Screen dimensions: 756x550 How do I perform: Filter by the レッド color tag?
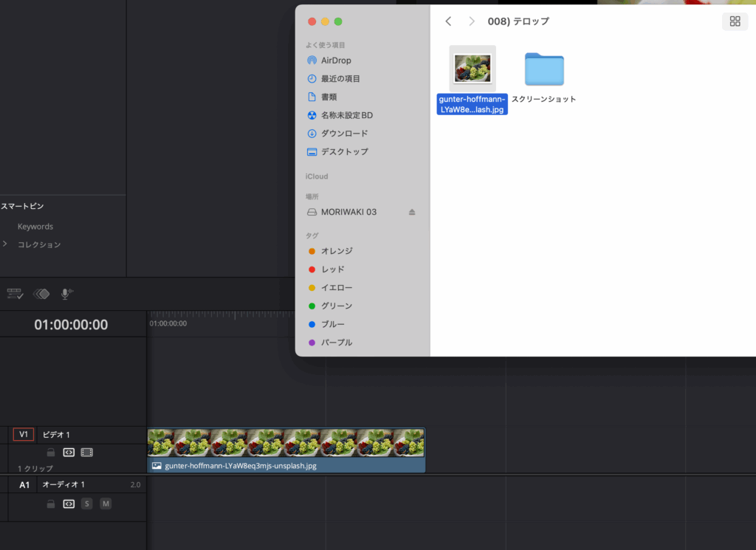click(x=332, y=269)
